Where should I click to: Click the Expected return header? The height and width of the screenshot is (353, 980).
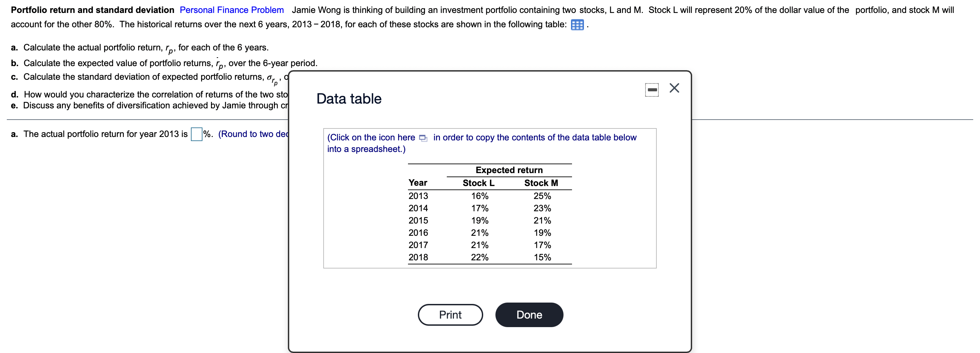coord(509,170)
